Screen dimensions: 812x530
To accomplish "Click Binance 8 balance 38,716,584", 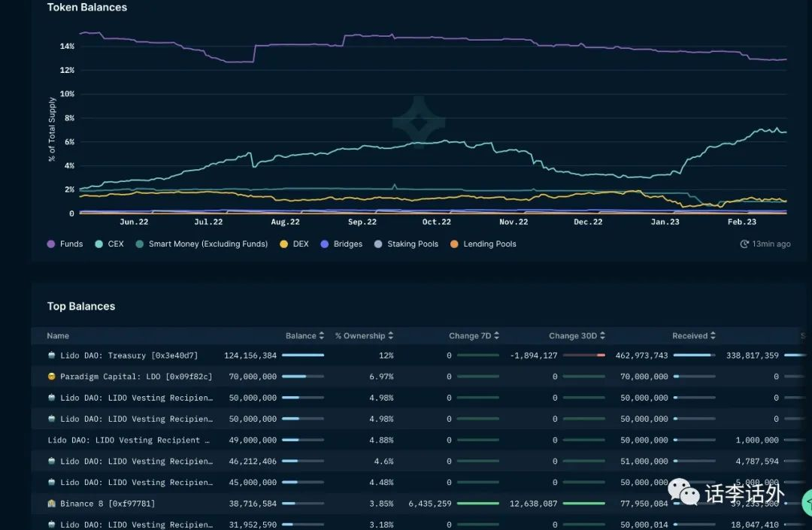I will pos(253,504).
